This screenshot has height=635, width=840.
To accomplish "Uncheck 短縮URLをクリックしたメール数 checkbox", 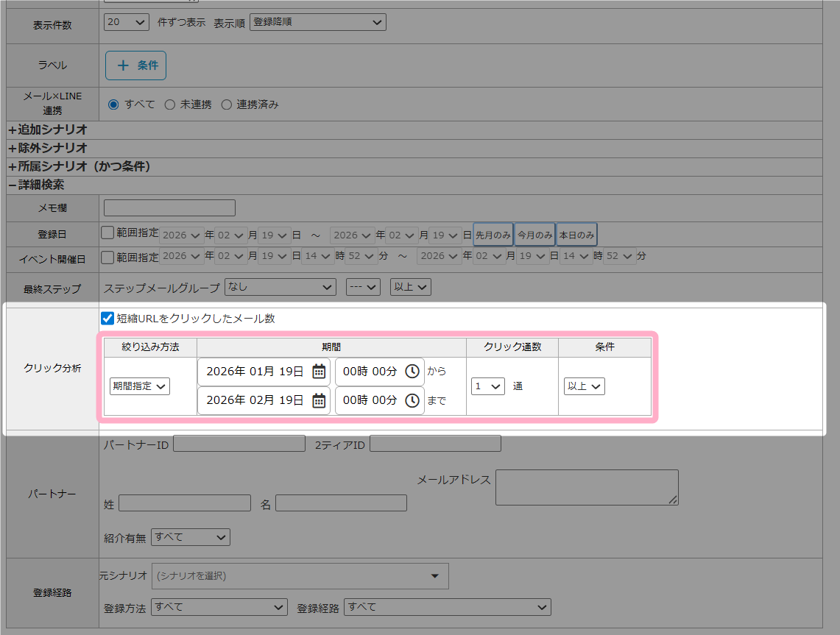I will click(108, 319).
